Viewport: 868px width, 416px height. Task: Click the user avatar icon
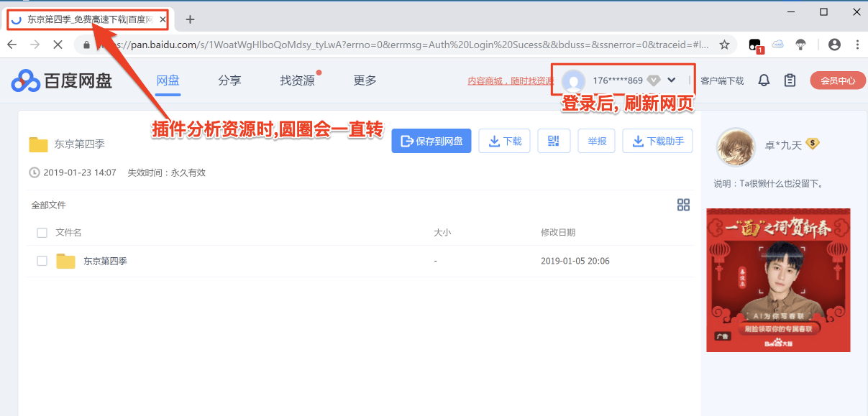573,80
